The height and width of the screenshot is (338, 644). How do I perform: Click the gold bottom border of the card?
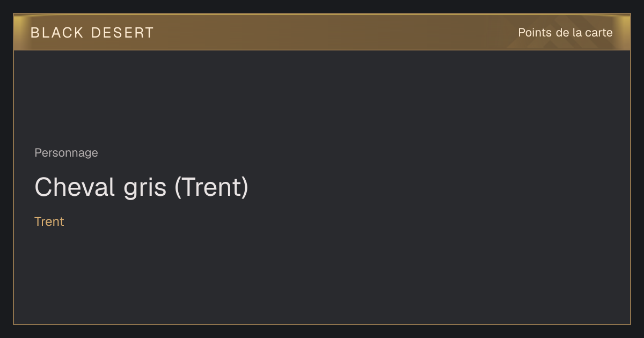322,324
